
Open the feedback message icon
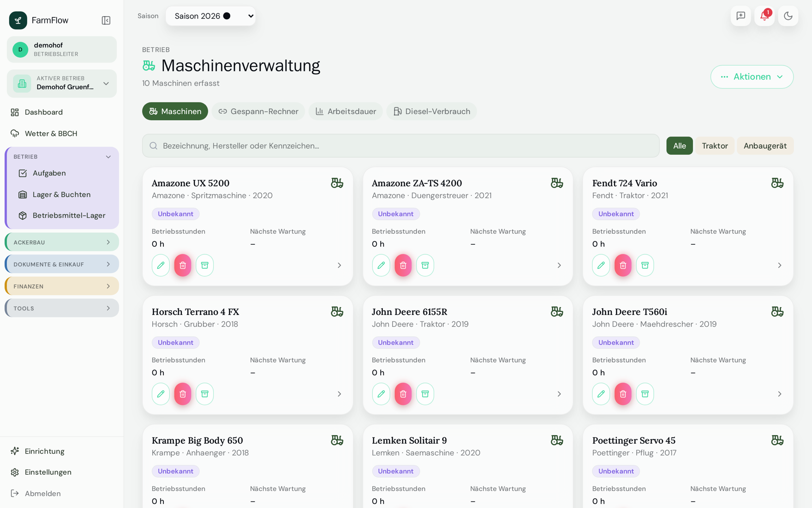(x=741, y=16)
